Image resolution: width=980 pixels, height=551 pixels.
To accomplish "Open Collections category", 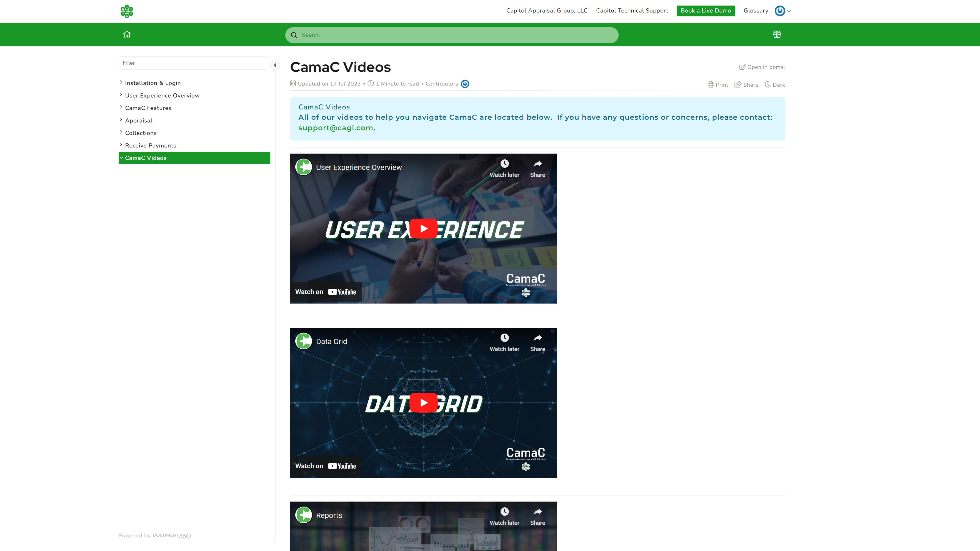I will (141, 133).
